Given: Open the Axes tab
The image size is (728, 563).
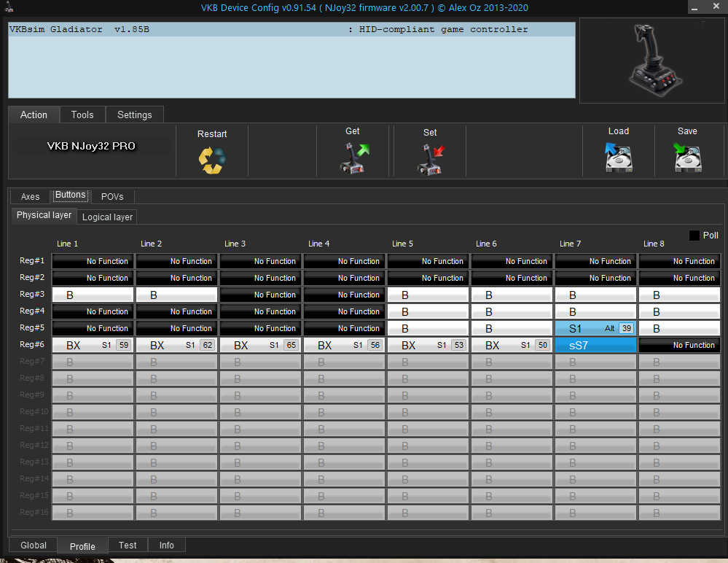Looking at the screenshot, I should [x=30, y=196].
